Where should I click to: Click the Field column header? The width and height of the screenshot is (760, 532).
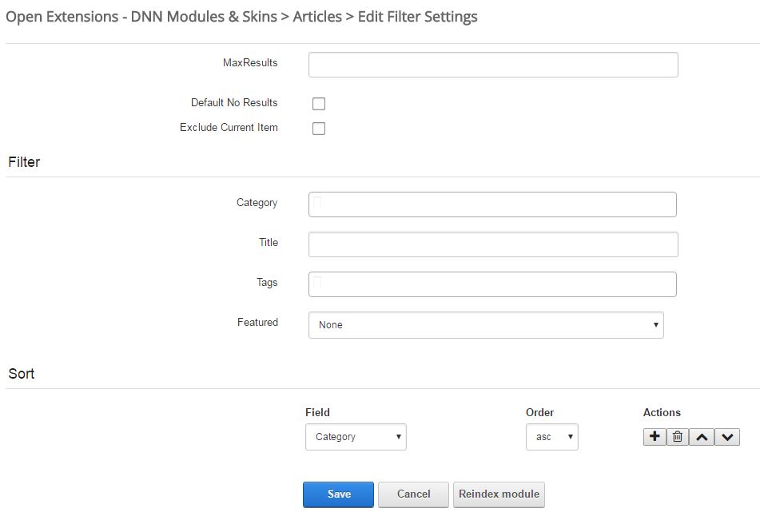(x=317, y=412)
